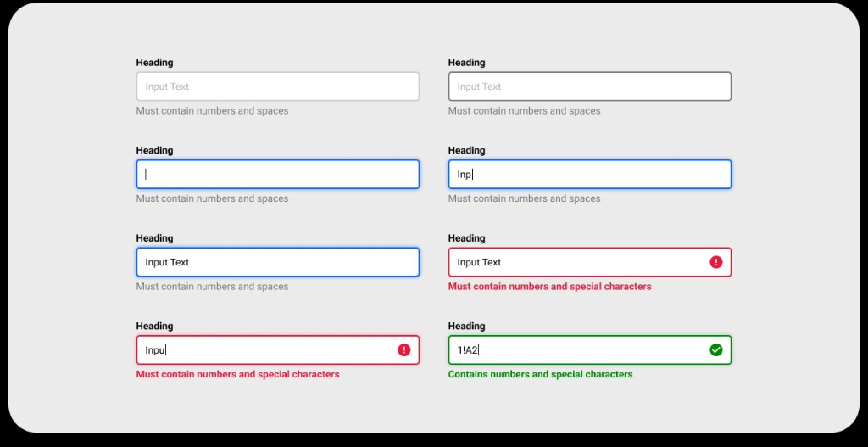
Task: Click the red error message beneath the Inpu field
Action: point(238,374)
